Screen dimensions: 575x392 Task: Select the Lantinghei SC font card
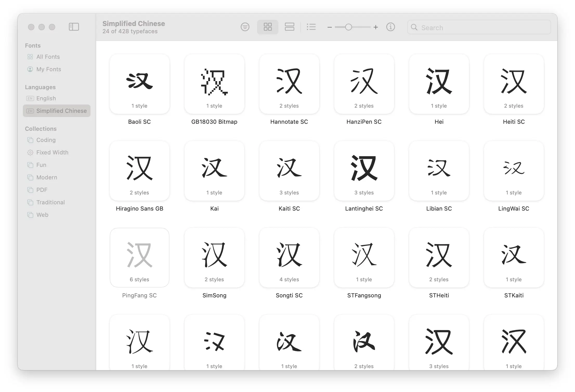[364, 171]
